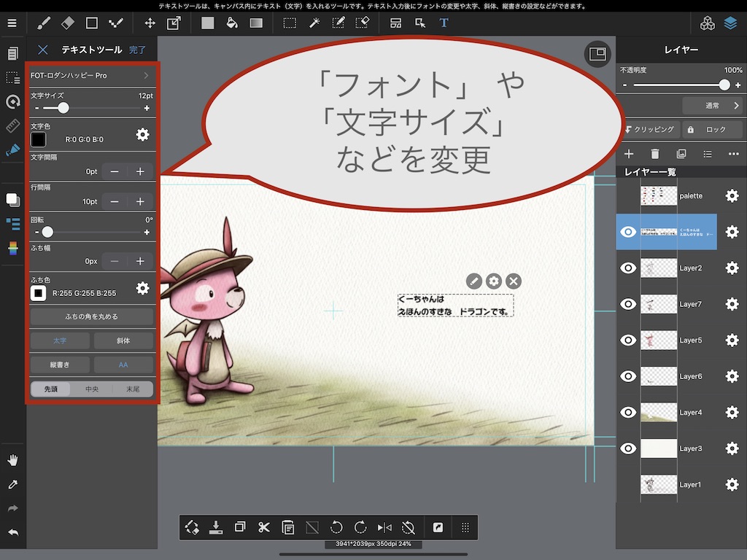Increase 行間隔 with the plus stepper

click(x=140, y=201)
